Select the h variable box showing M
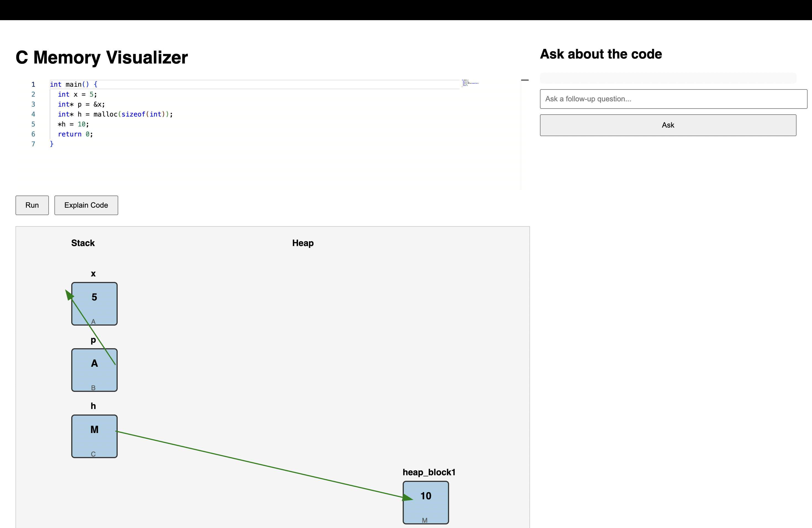 94,437
